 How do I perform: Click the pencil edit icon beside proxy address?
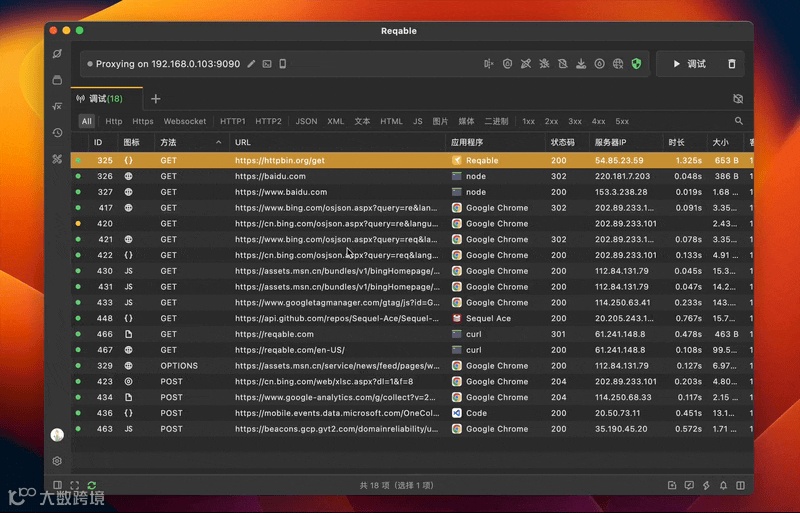pos(251,64)
